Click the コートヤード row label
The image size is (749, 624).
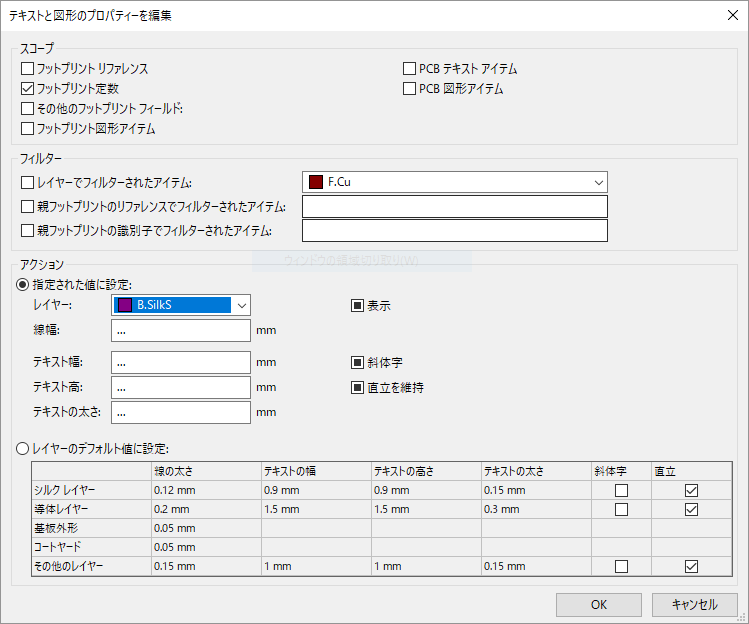91,547
